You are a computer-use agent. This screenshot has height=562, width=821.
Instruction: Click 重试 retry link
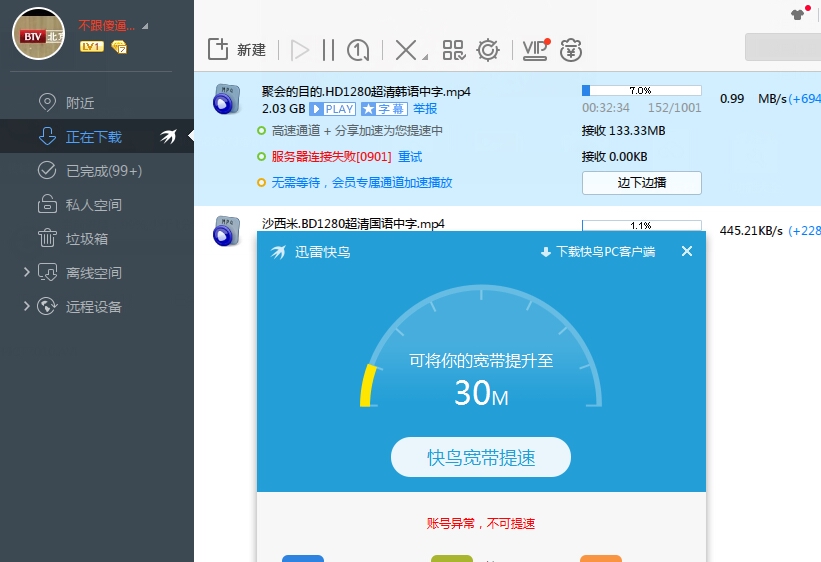point(410,157)
